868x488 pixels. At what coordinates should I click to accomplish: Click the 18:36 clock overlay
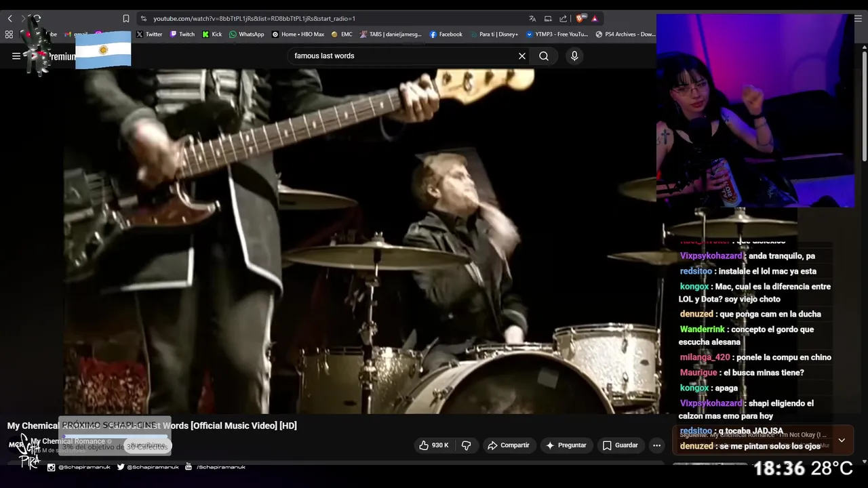pyautogui.click(x=778, y=468)
